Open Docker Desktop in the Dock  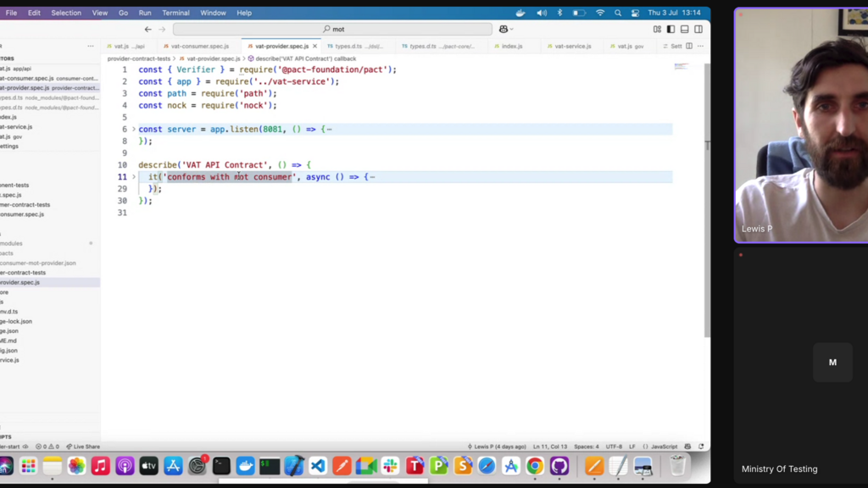[245, 466]
